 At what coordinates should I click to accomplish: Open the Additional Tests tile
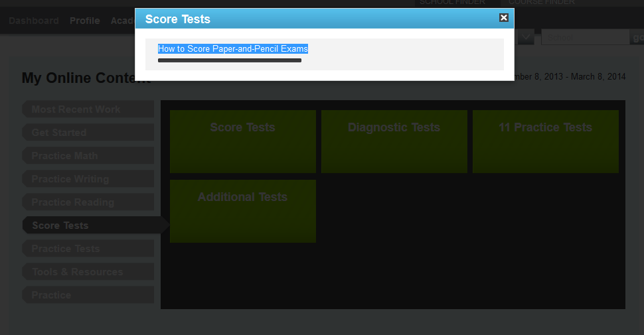tap(242, 211)
